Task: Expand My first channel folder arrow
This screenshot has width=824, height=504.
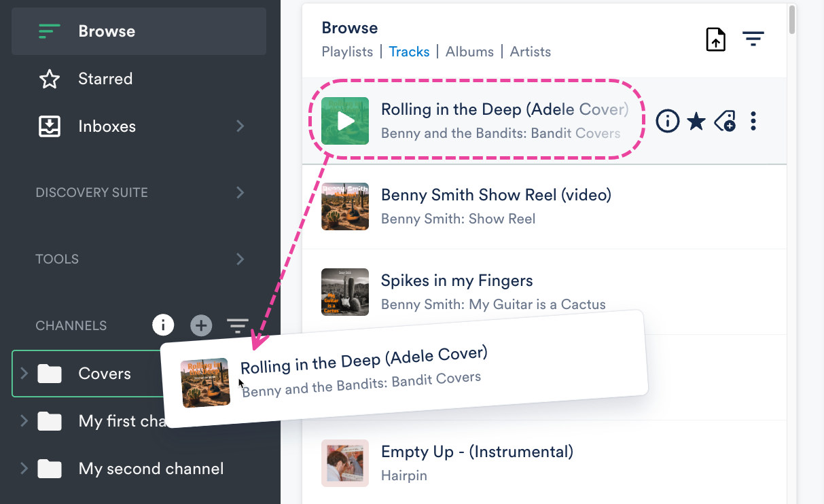Action: click(x=24, y=421)
